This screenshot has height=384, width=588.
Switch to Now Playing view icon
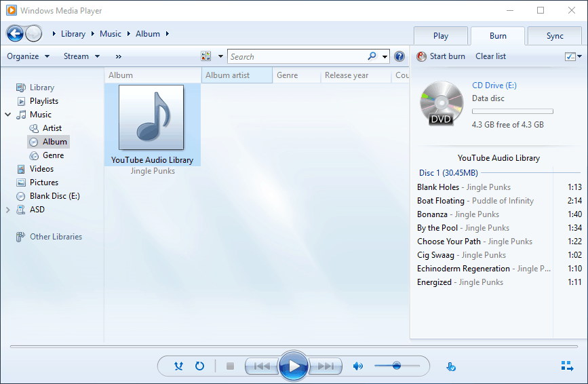tap(567, 366)
